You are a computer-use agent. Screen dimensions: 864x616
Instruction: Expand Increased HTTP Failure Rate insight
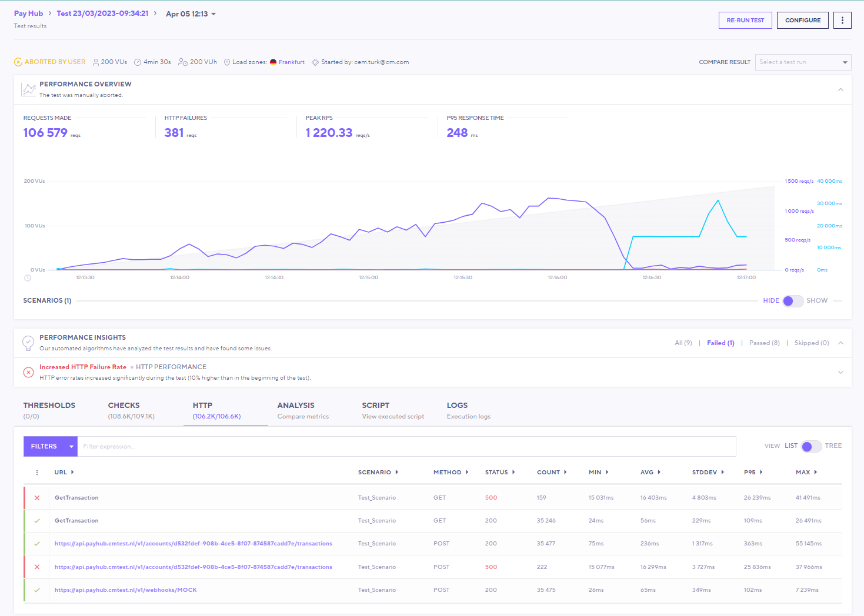pyautogui.click(x=840, y=372)
